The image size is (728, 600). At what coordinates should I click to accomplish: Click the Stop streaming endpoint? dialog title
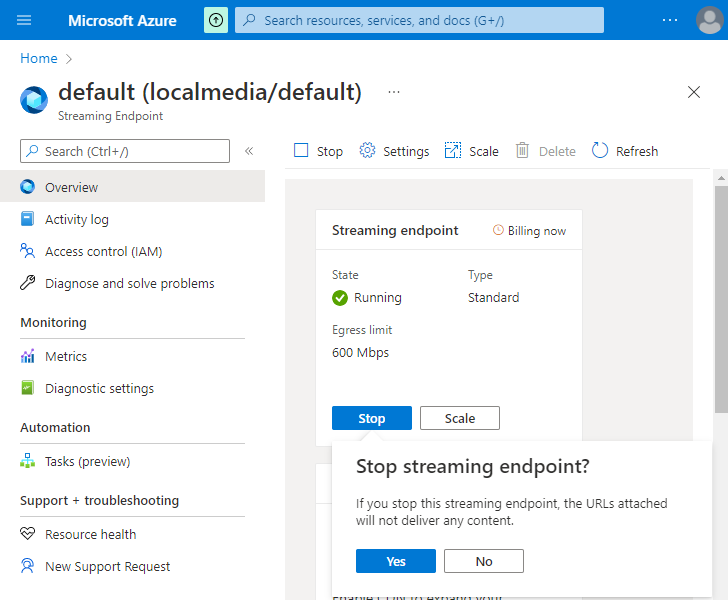pos(473,466)
